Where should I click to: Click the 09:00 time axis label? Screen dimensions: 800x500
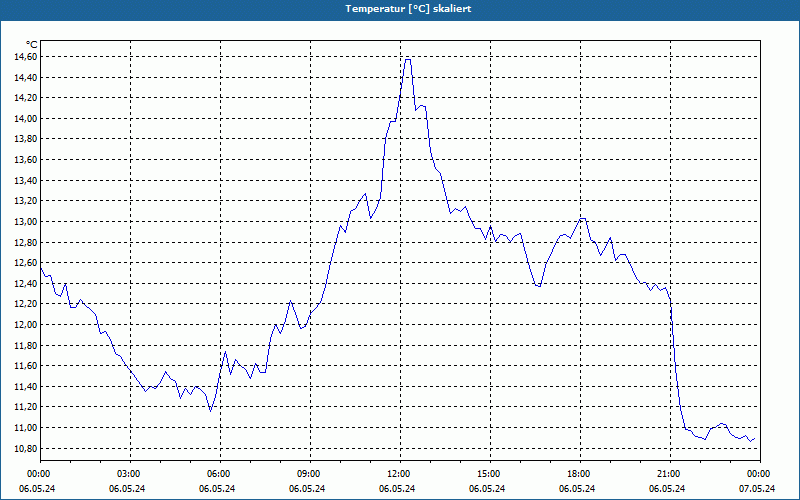click(x=310, y=474)
